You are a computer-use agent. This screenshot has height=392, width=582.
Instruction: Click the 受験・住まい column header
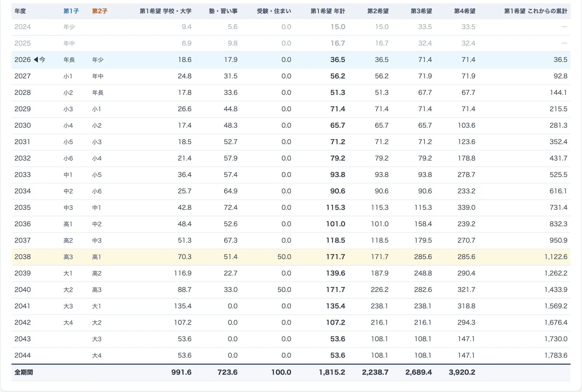(x=274, y=11)
